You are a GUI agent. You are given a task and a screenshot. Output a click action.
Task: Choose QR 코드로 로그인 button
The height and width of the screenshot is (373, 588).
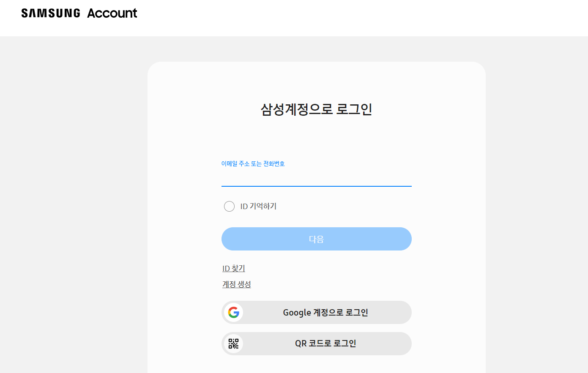316,343
